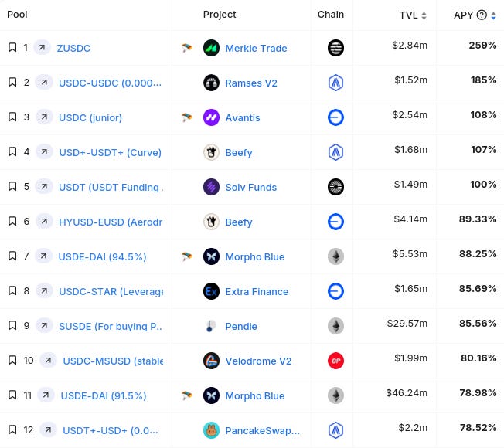Open external link arrow for USDE-DAI (94.5%)
504x448 pixels.
(44, 256)
